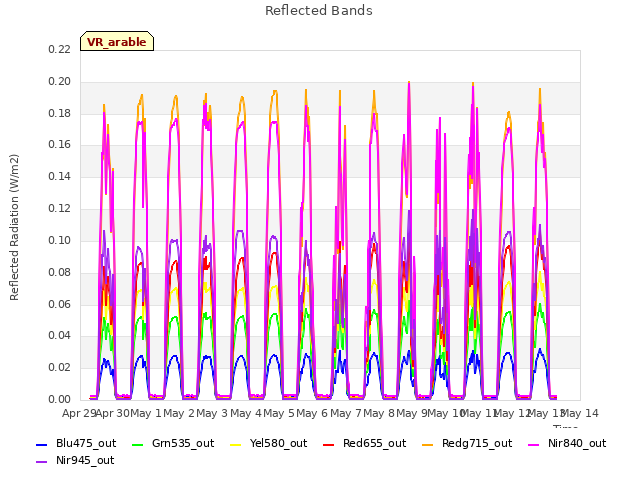Click the 0.10 y-axis tick label
The height and width of the screenshot is (480, 640).
[x=60, y=240]
